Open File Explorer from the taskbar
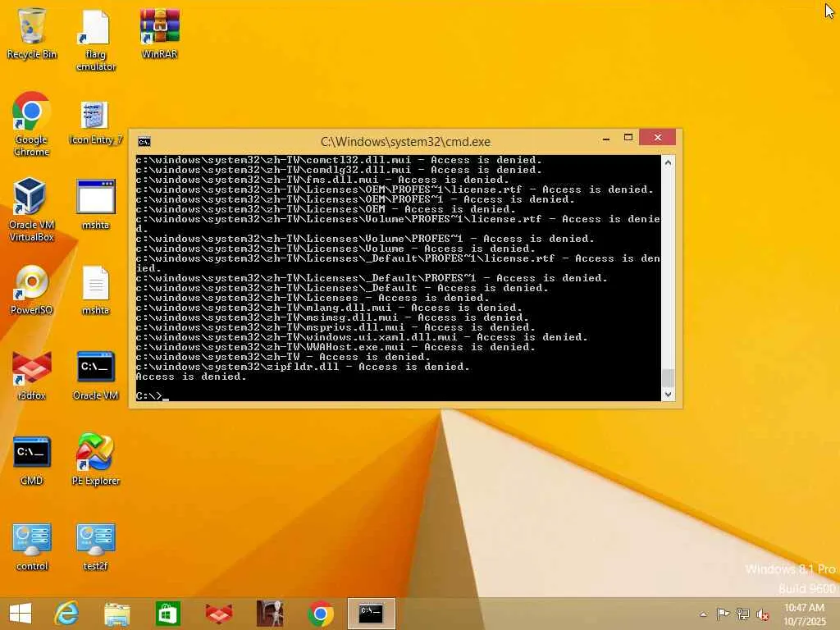This screenshot has height=630, width=840. coord(116,614)
